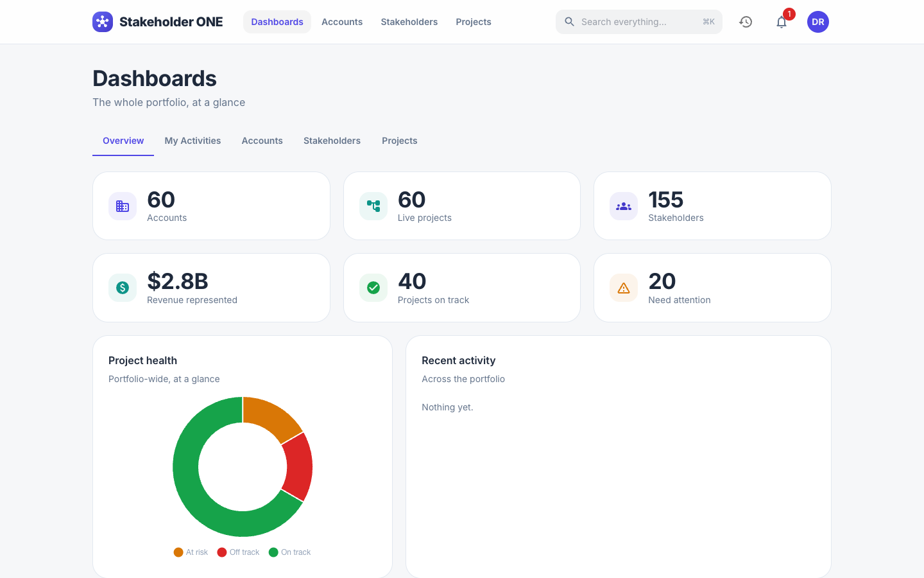Click the Revenue dollar icon
Image resolution: width=924 pixels, height=578 pixels.
pos(123,288)
